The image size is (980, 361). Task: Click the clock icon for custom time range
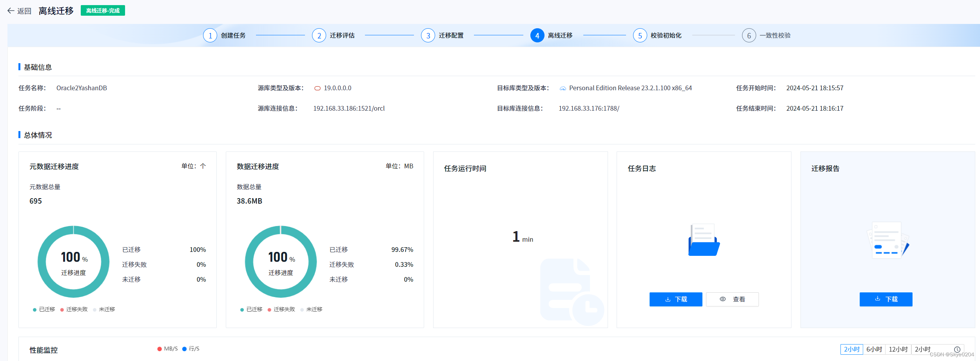957,349
